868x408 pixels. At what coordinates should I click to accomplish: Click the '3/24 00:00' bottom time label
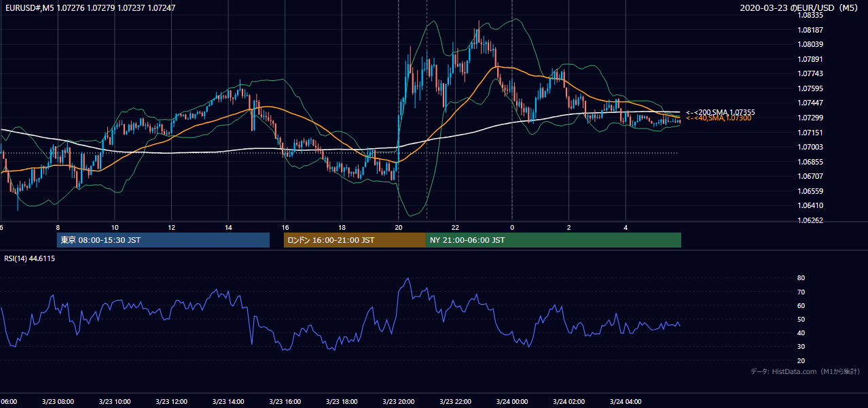(x=512, y=401)
